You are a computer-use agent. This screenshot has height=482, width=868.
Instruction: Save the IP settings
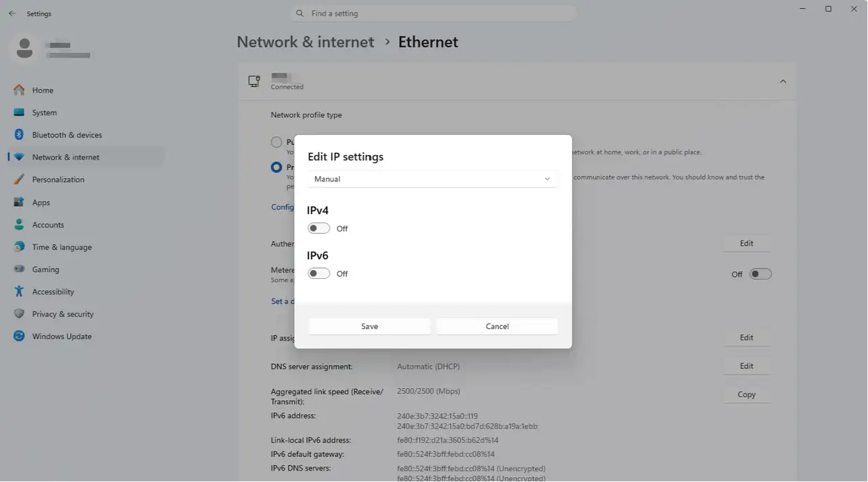[x=369, y=326]
